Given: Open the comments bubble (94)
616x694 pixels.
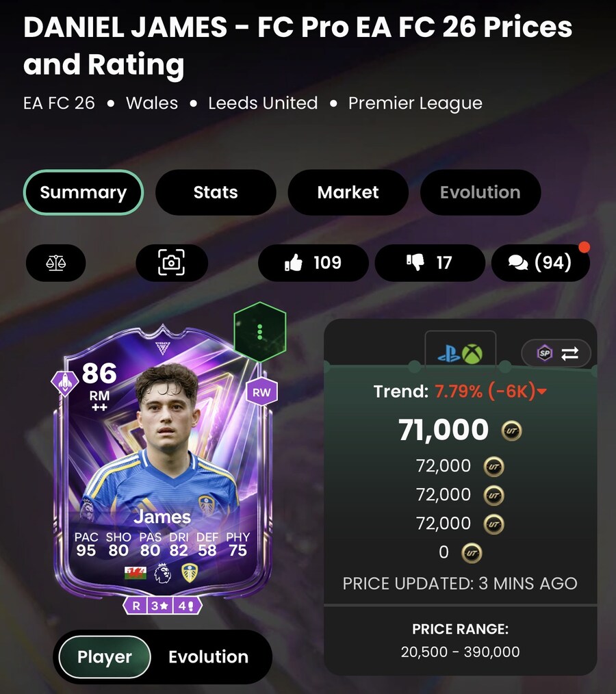Looking at the screenshot, I should (x=540, y=263).
